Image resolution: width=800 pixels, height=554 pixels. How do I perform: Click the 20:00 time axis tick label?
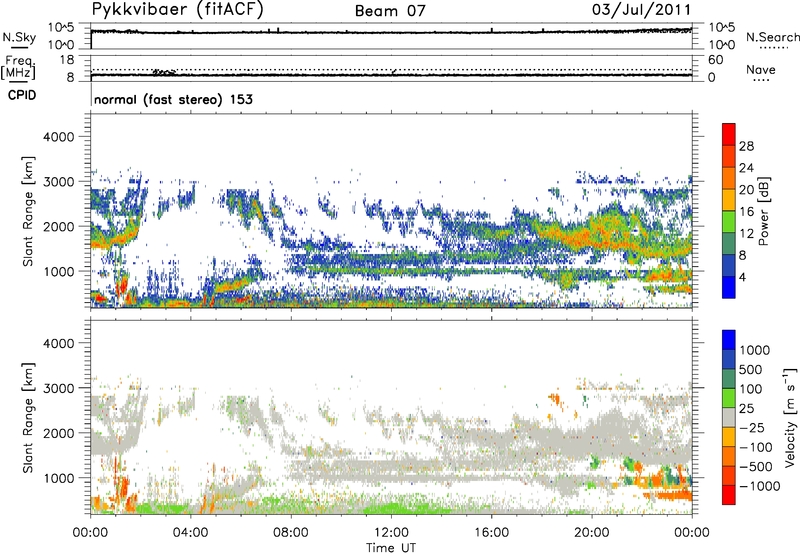pyautogui.click(x=592, y=533)
